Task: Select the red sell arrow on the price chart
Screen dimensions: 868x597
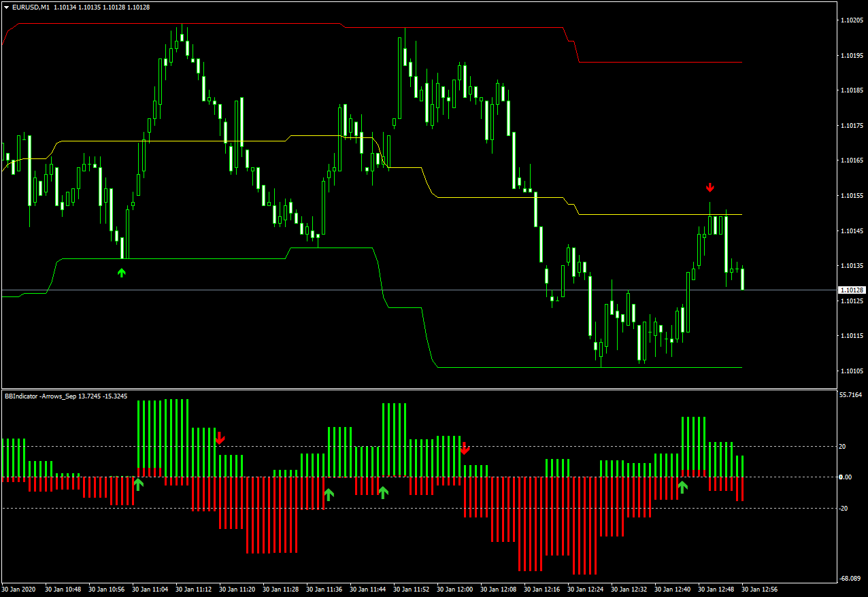Action: coord(710,187)
